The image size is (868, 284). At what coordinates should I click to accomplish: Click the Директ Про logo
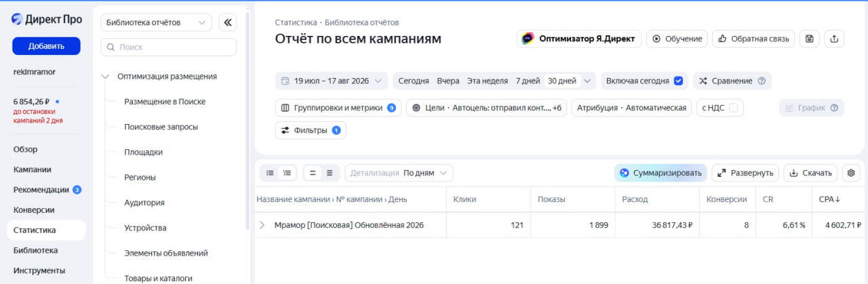tap(46, 20)
